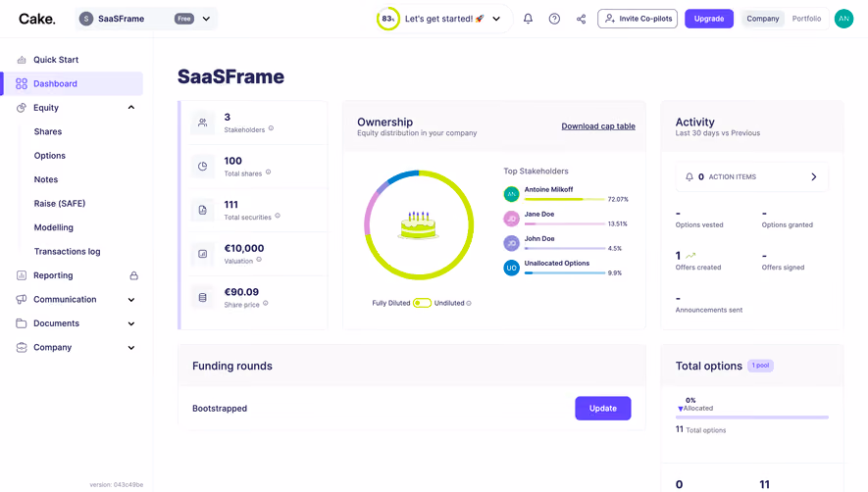The width and height of the screenshot is (868, 492).
Task: Expand the Communication section chevron
Action: coord(131,299)
